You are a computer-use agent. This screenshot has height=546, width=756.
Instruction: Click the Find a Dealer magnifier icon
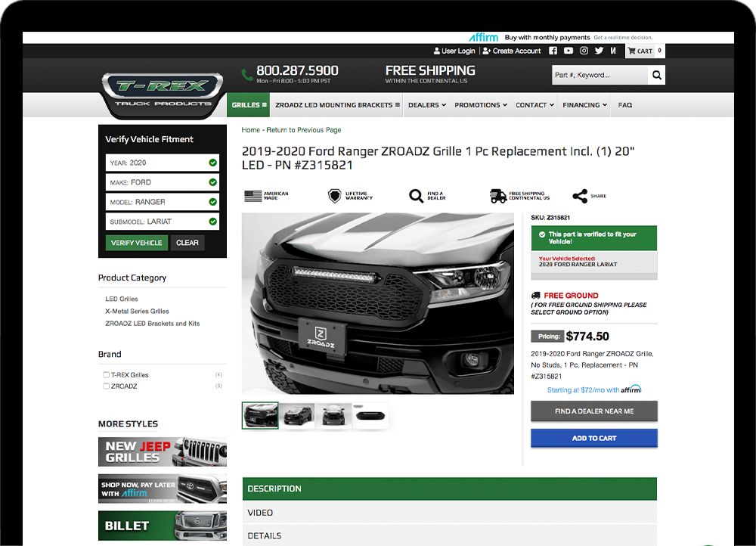point(417,197)
